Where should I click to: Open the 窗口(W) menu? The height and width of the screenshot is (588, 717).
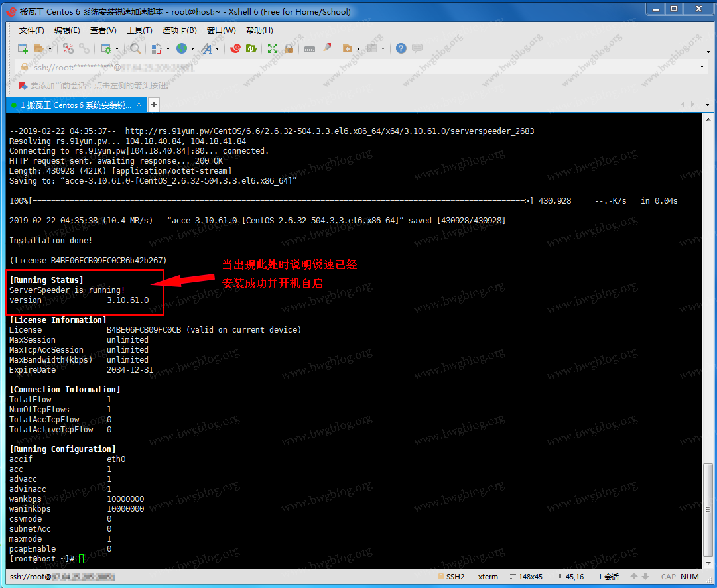pyautogui.click(x=222, y=30)
